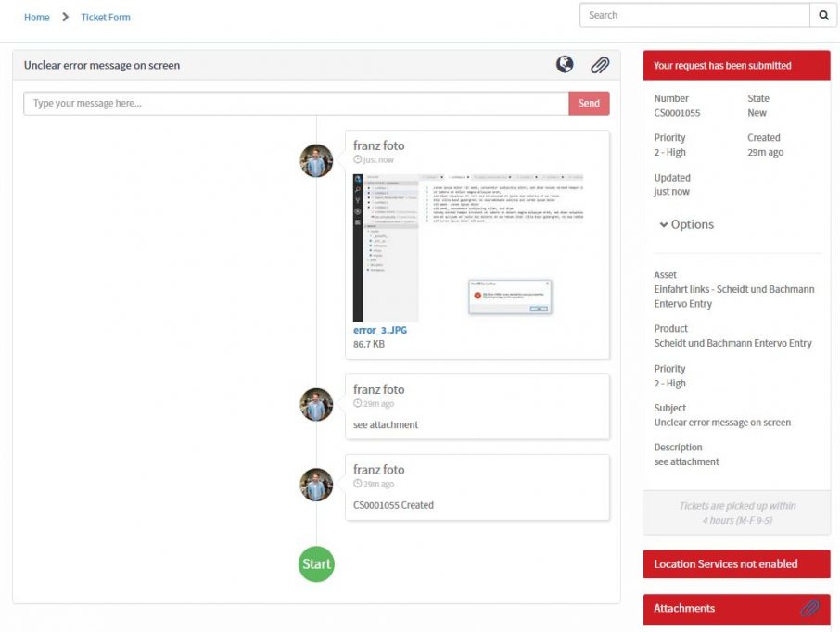Click the paperclip attach icon in ticket header

600,65
